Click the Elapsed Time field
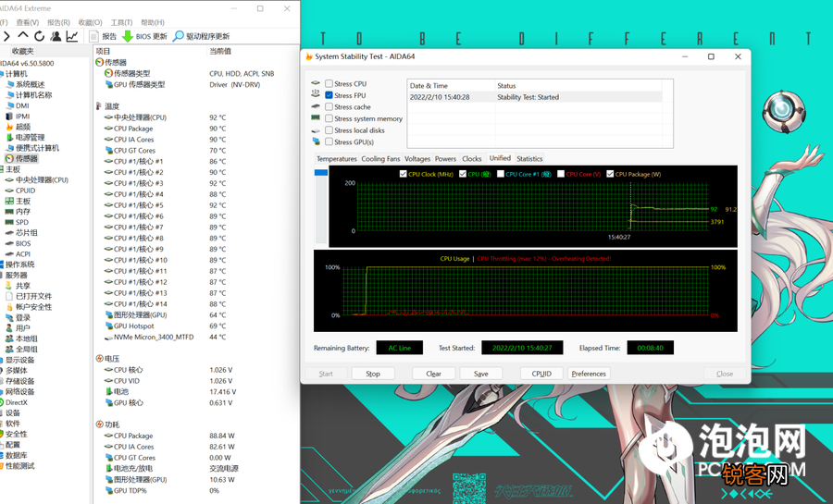Image resolution: width=833 pixels, height=504 pixels. (651, 348)
